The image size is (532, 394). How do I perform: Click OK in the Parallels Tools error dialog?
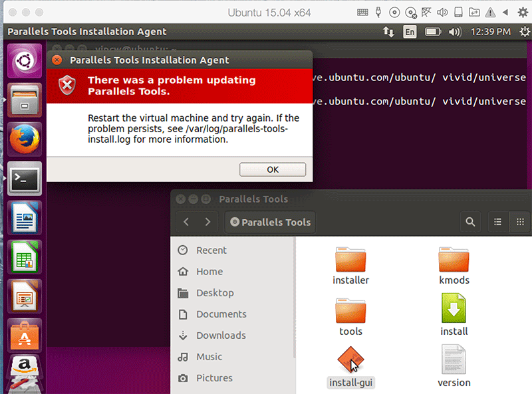(273, 169)
